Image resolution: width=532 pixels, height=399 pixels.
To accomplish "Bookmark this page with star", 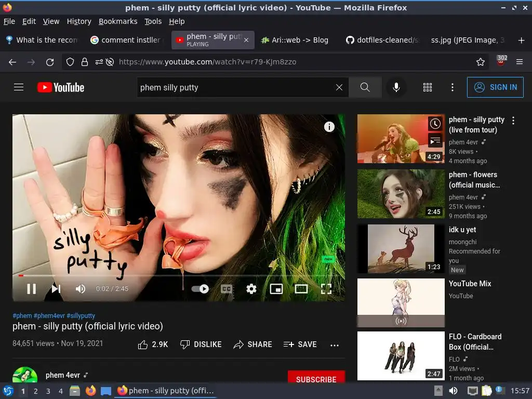I will [481, 62].
